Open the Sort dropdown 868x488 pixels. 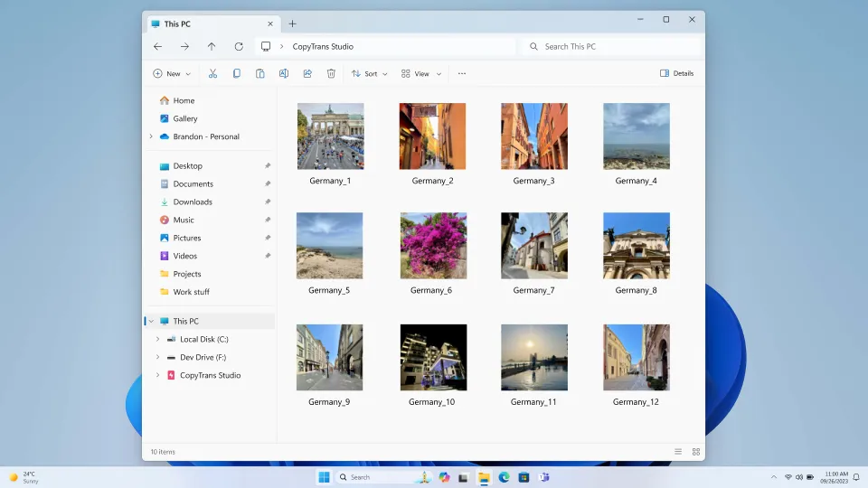[x=369, y=73]
